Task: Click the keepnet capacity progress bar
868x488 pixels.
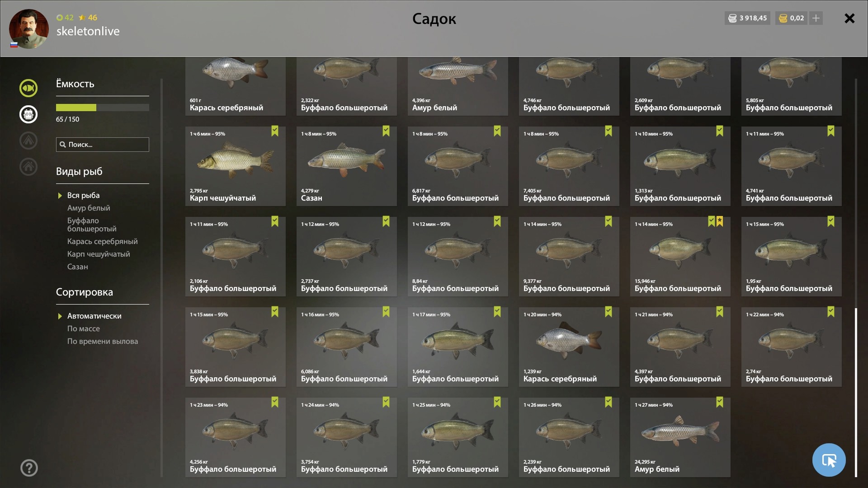Action: (x=103, y=108)
